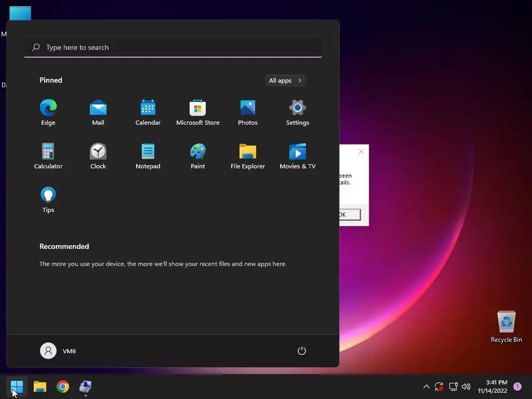Click the sync update tray icon
The height and width of the screenshot is (399, 532).
(x=439, y=387)
